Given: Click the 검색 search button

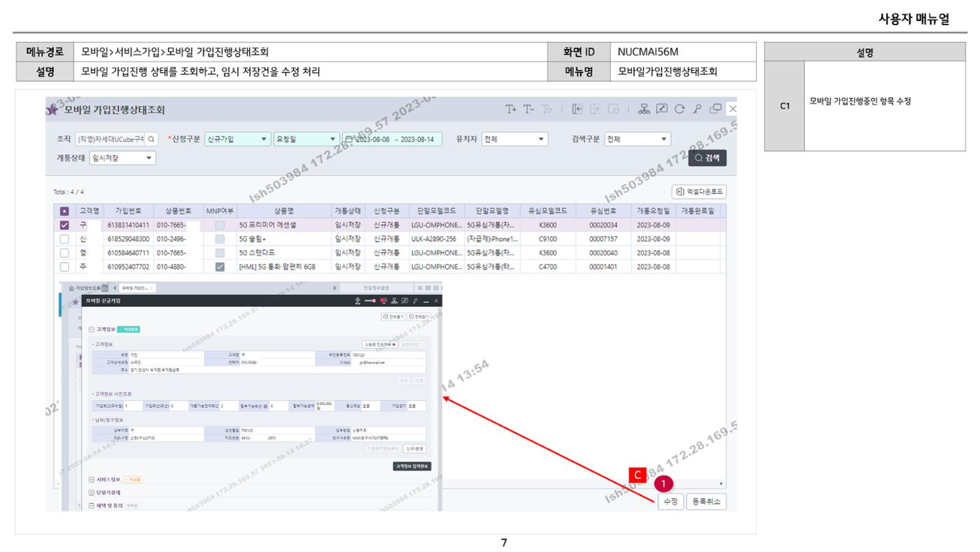Looking at the screenshot, I should tap(707, 158).
